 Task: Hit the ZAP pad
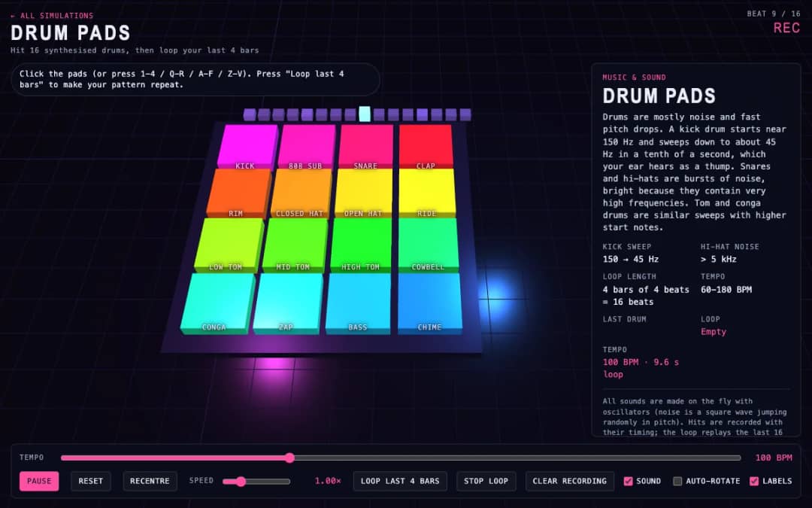tap(288, 303)
